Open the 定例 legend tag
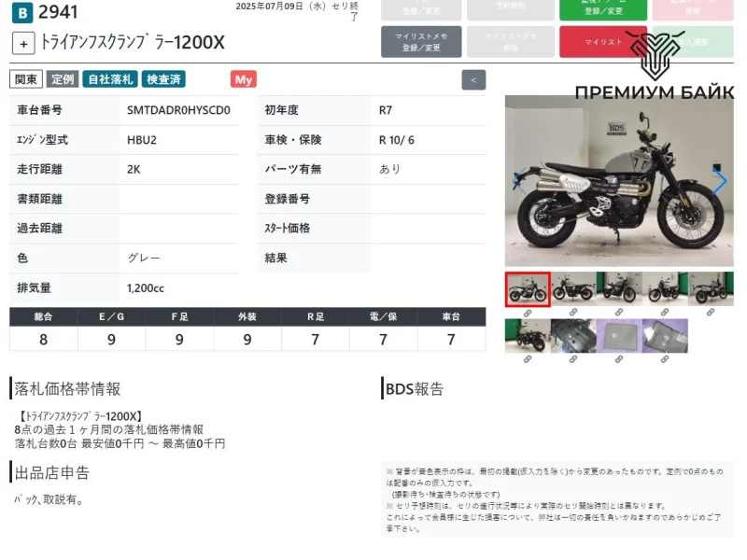 pos(63,79)
